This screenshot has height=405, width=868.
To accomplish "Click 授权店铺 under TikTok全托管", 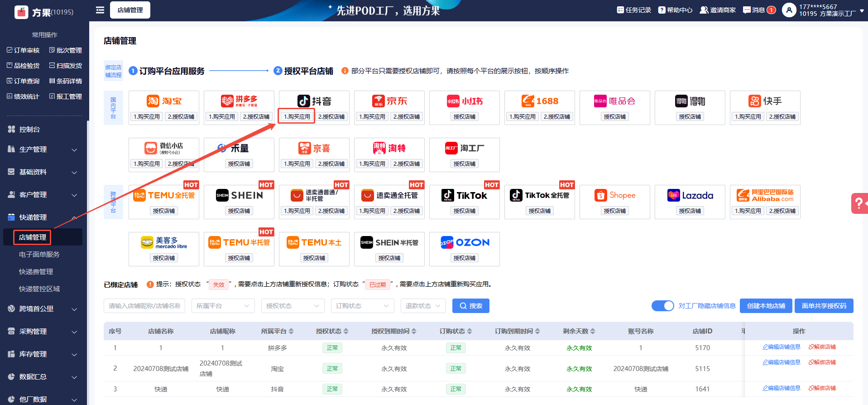I will click(540, 211).
